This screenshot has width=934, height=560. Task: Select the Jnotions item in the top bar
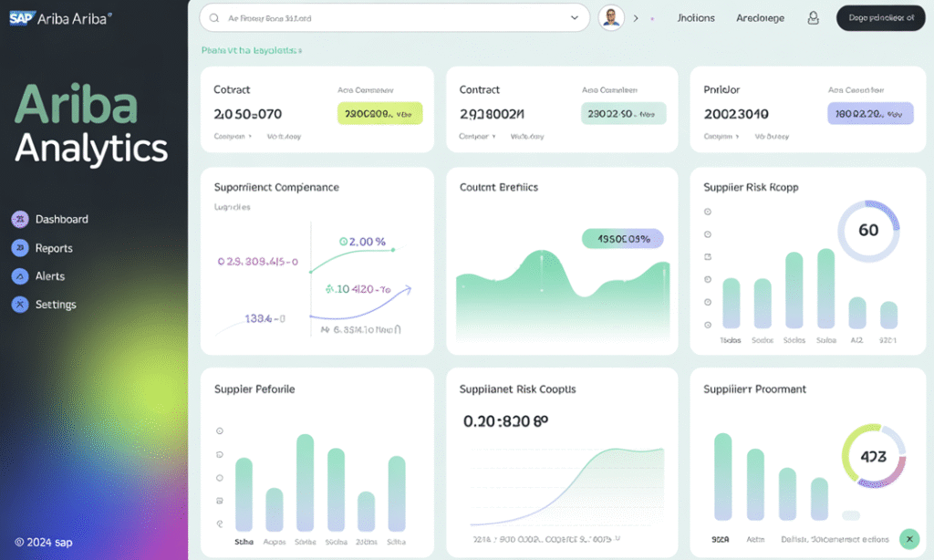point(696,18)
